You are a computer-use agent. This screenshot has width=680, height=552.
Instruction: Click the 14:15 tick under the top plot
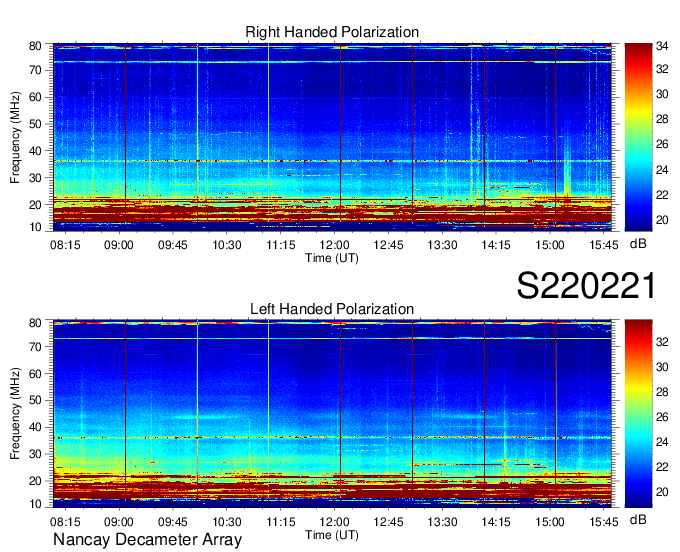point(496,245)
